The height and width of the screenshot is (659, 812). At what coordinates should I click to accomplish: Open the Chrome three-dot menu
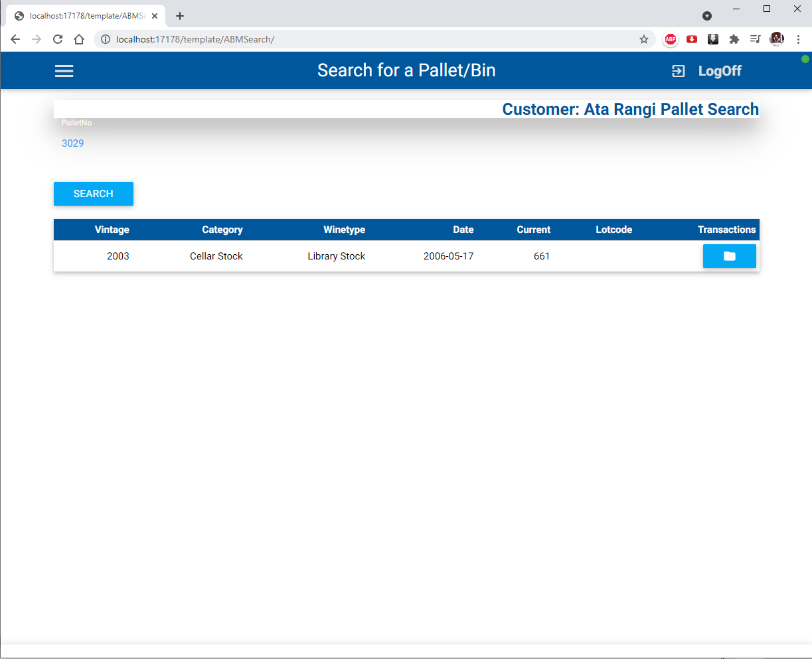pos(798,39)
